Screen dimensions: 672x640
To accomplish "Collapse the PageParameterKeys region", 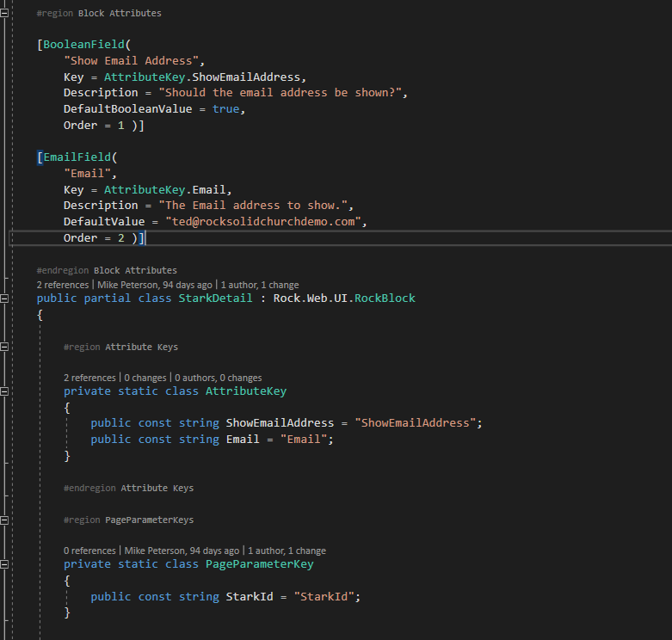I will [3, 520].
